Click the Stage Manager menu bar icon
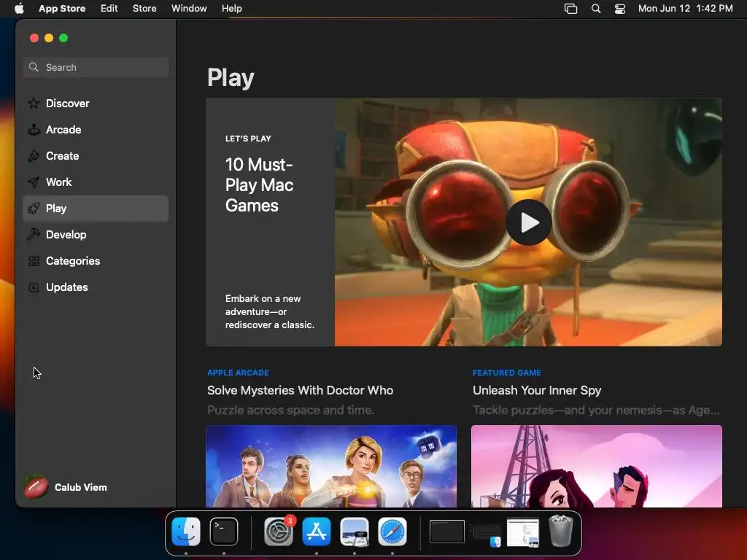The height and width of the screenshot is (560, 747). click(x=570, y=9)
